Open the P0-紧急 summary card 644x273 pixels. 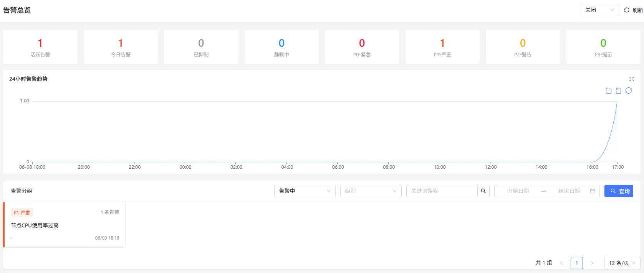click(362, 47)
